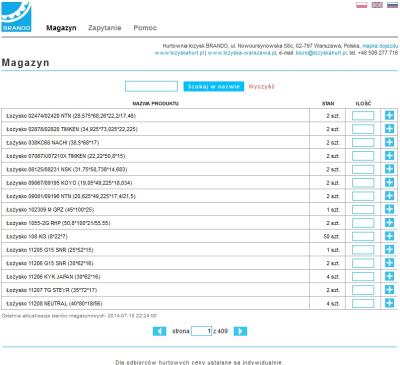Screen dimensions: 400x365
Task: Focus the quantity field for the 02474/02420 NTN bearing
Action: (363, 116)
